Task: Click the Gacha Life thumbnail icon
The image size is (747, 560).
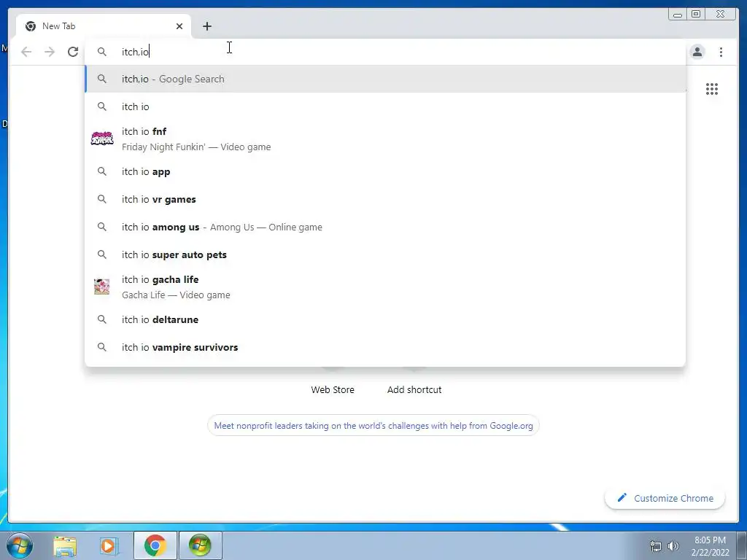Action: pos(101,287)
